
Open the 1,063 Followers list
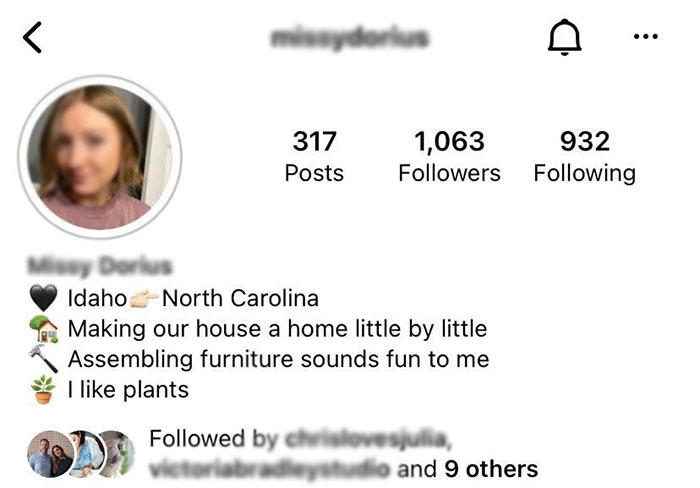(x=449, y=156)
